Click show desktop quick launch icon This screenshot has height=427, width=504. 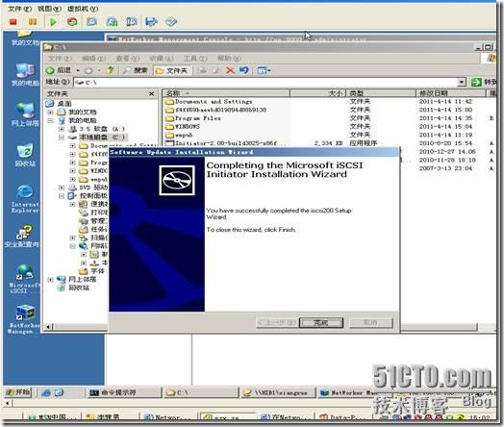[59, 392]
